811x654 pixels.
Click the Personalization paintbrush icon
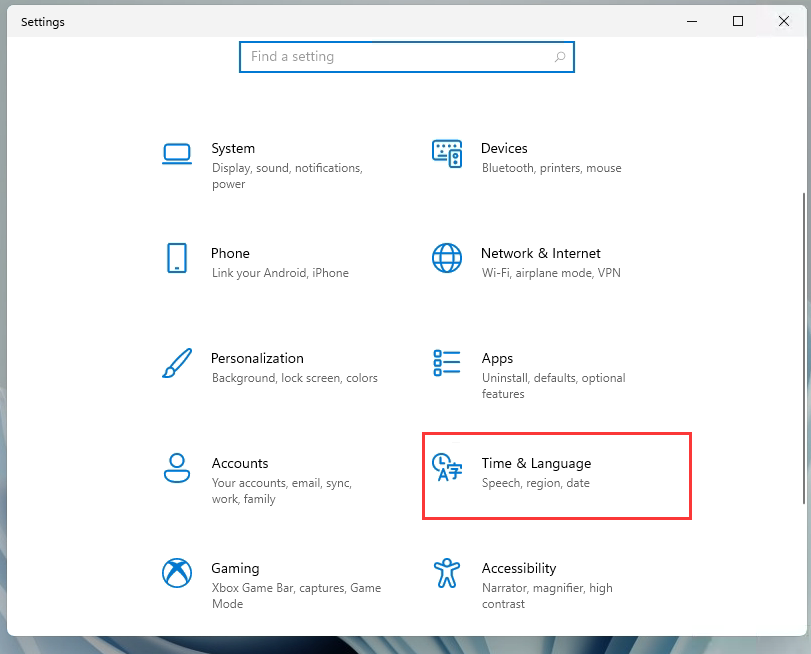(x=177, y=365)
